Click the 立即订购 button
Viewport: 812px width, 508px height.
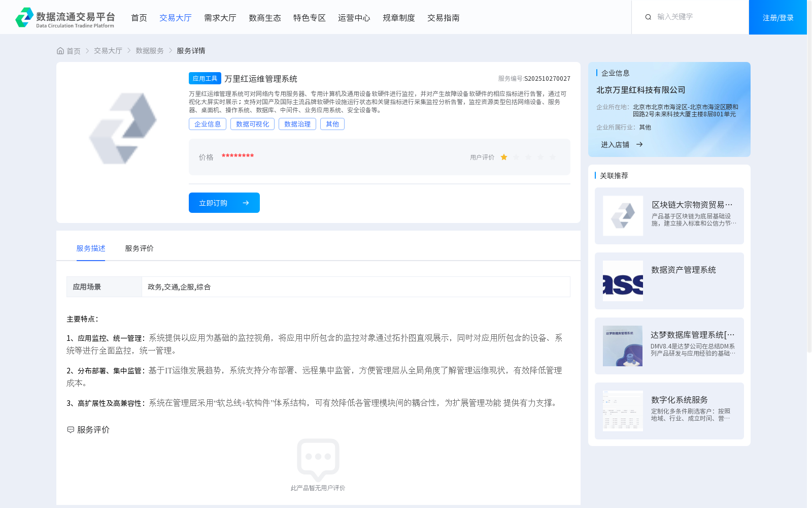(x=224, y=203)
